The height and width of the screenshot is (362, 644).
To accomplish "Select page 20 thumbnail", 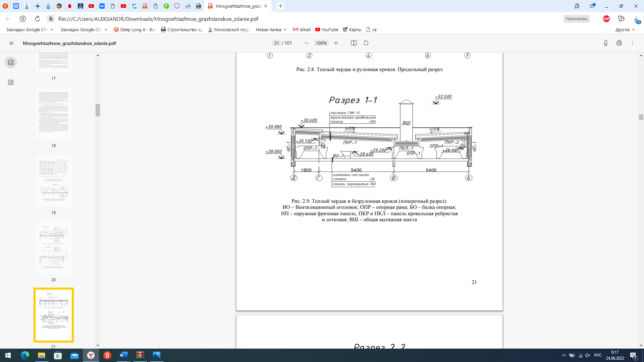I will point(54,248).
